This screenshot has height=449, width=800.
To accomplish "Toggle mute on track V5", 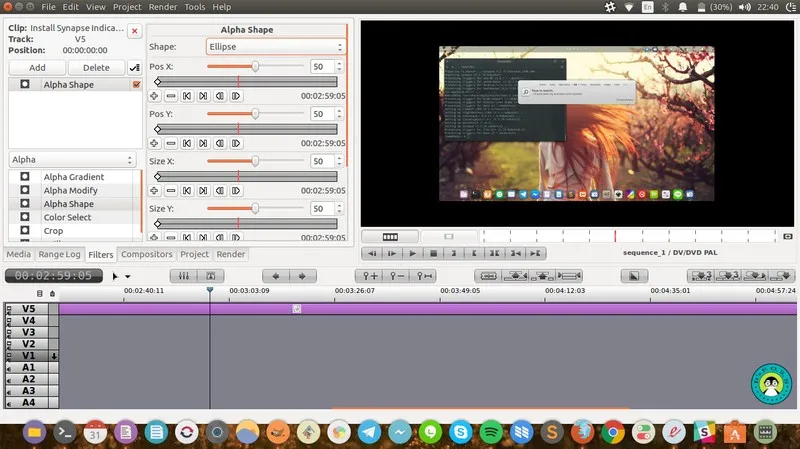I will [x=9, y=309].
